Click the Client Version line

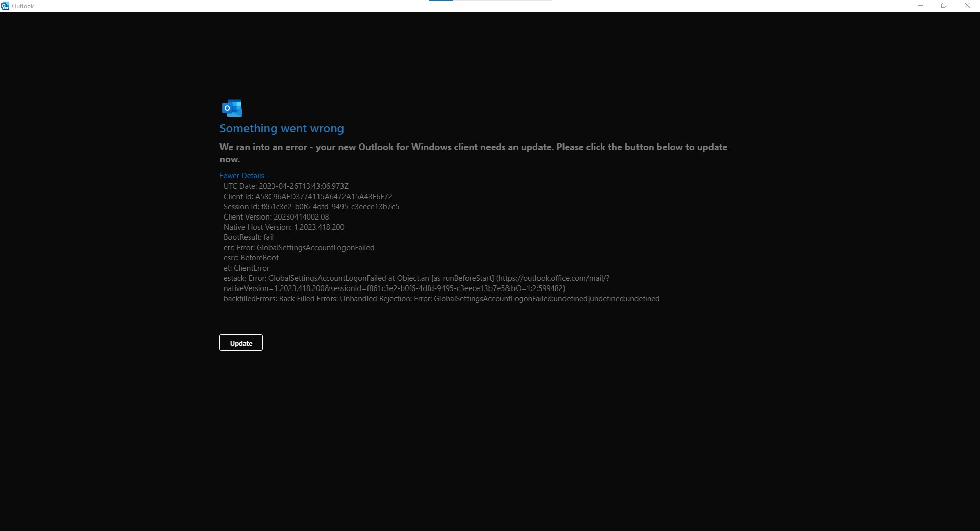[276, 217]
